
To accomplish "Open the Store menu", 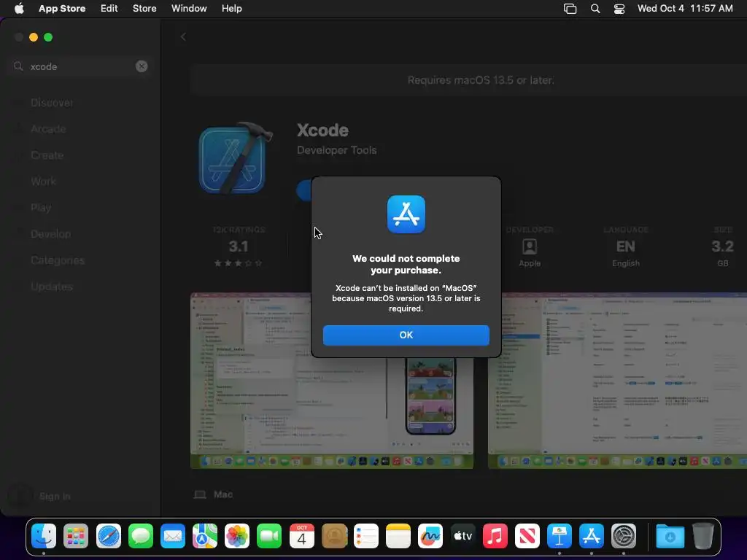I will click(x=144, y=9).
